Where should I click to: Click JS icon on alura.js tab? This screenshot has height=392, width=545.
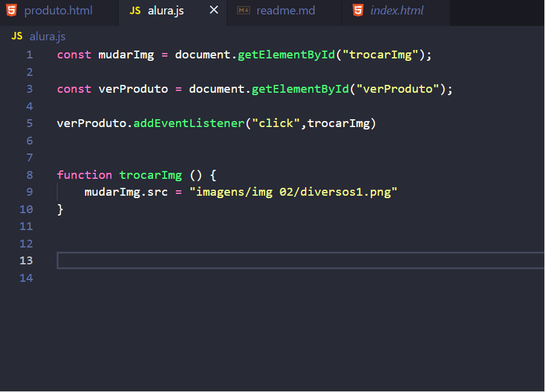pos(135,11)
